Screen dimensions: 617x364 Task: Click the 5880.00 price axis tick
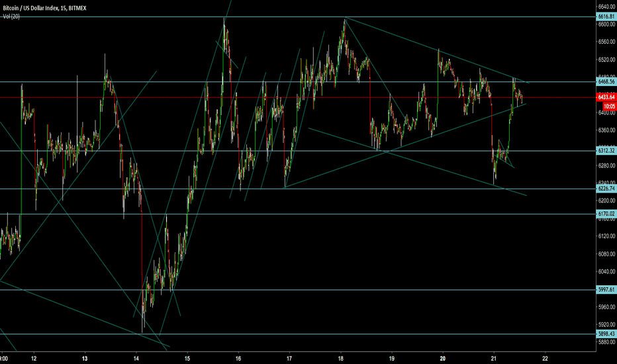[x=606, y=342]
